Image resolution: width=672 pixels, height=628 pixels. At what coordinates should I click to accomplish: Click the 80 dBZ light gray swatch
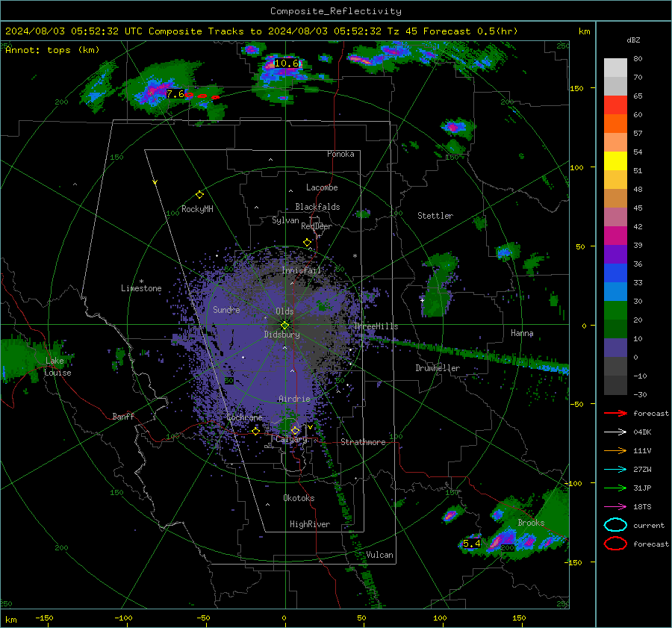(x=615, y=67)
